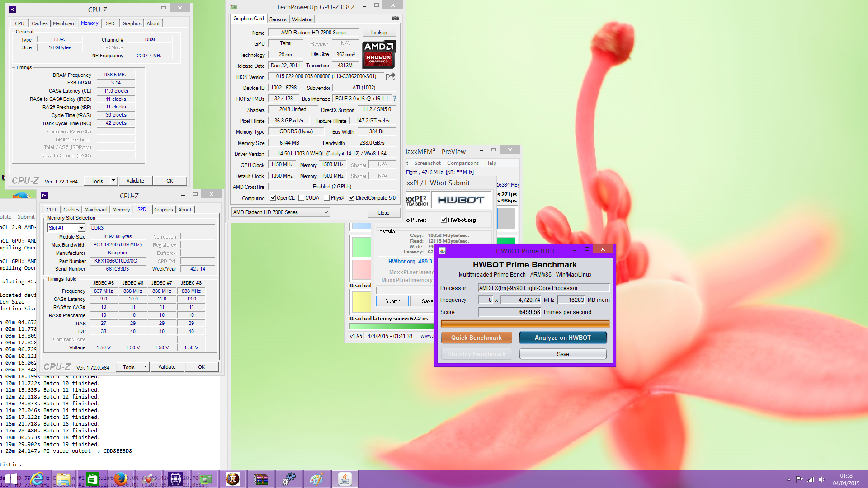This screenshot has width=868, height=488.
Task: Click the Quick Benchmark button
Action: click(x=476, y=338)
